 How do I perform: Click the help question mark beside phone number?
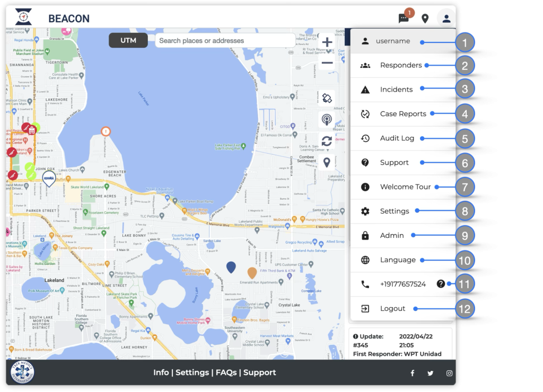(x=441, y=284)
